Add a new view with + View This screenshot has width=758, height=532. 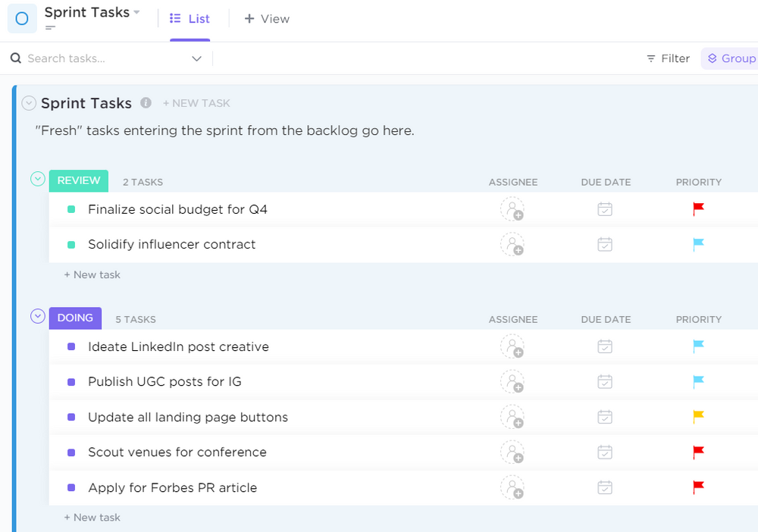[x=267, y=19]
